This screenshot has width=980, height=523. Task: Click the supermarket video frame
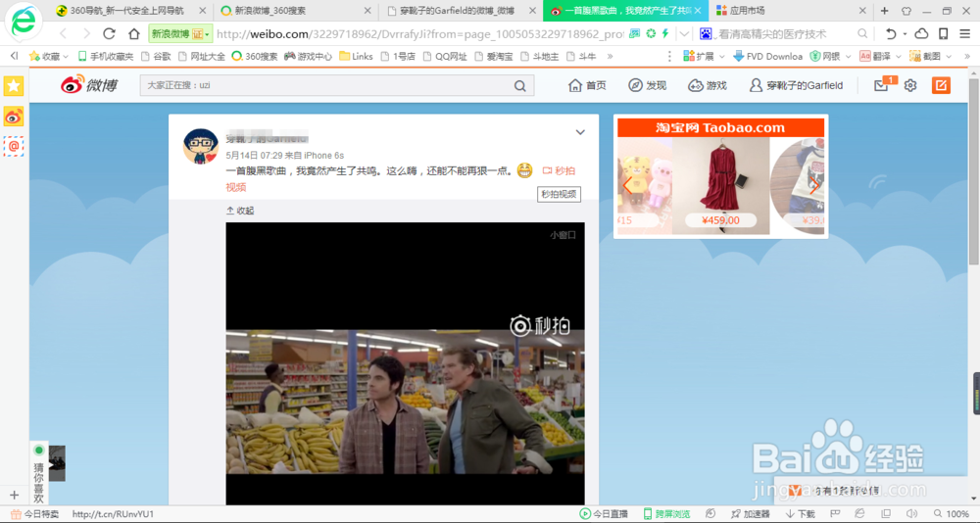[x=405, y=402]
